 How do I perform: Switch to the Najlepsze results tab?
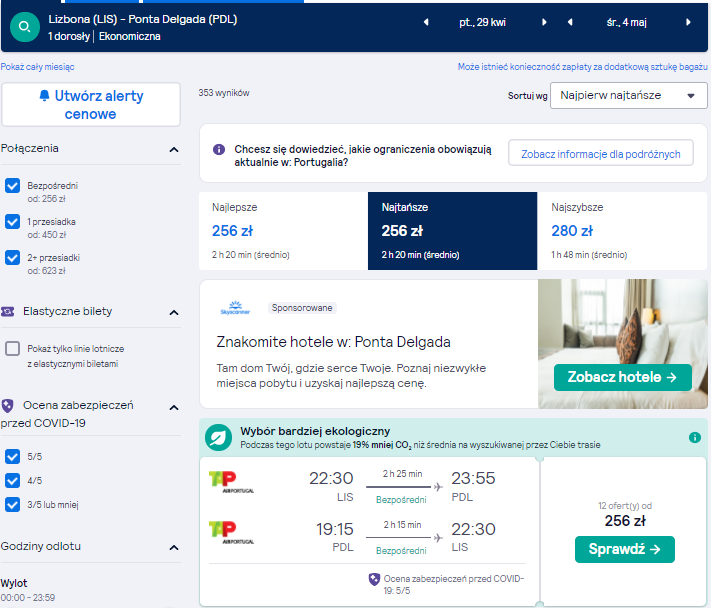tap(283, 231)
